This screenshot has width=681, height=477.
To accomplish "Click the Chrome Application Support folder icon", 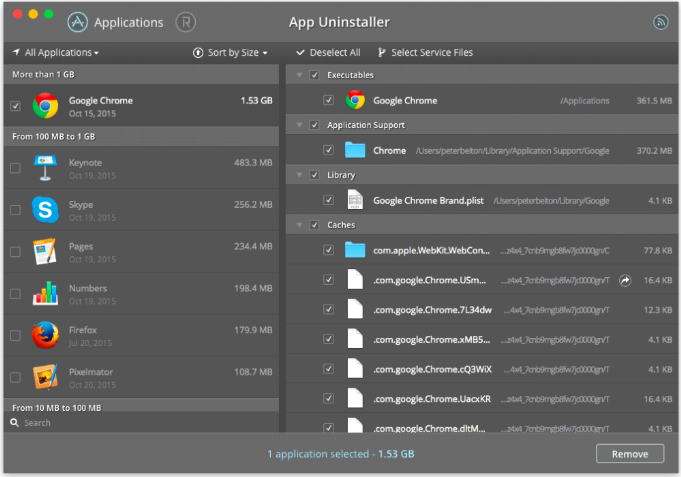I will coord(355,150).
